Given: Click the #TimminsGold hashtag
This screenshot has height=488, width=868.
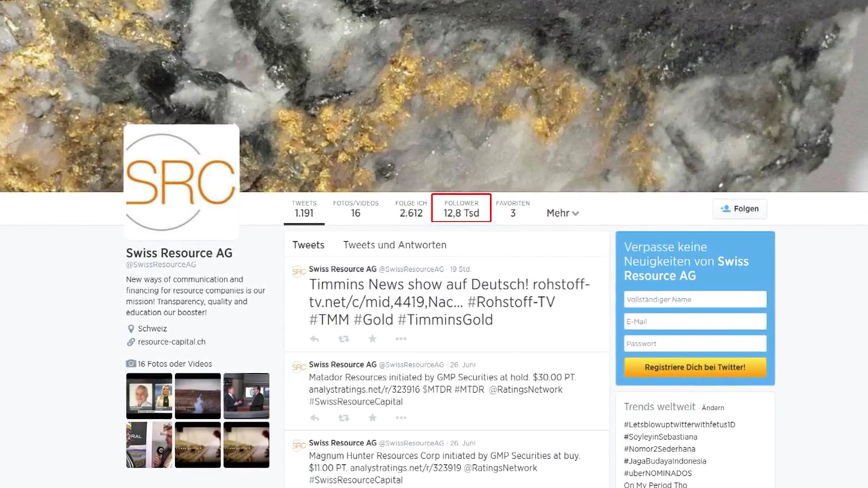Looking at the screenshot, I should coord(445,320).
